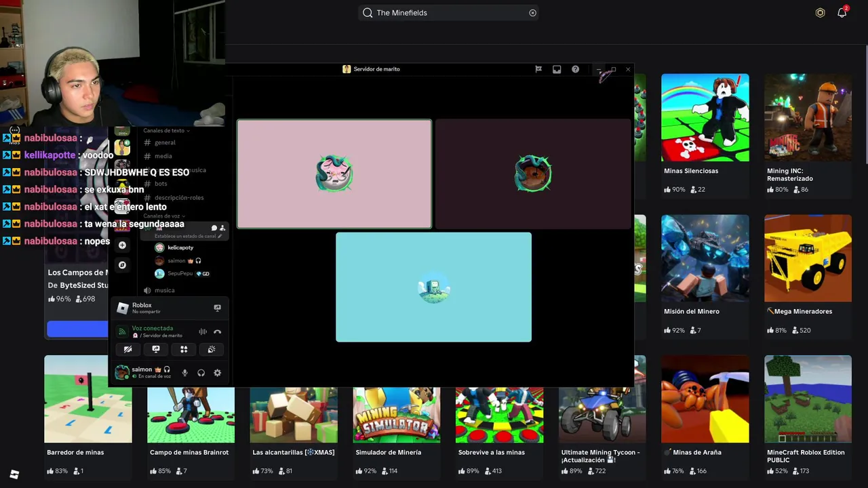Open the media text channel
This screenshot has width=868, height=488.
click(x=163, y=157)
